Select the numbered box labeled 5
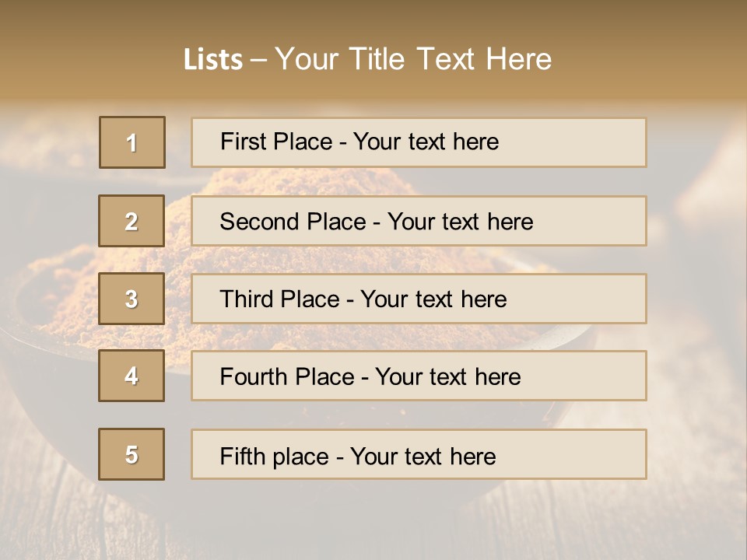 coord(132,454)
